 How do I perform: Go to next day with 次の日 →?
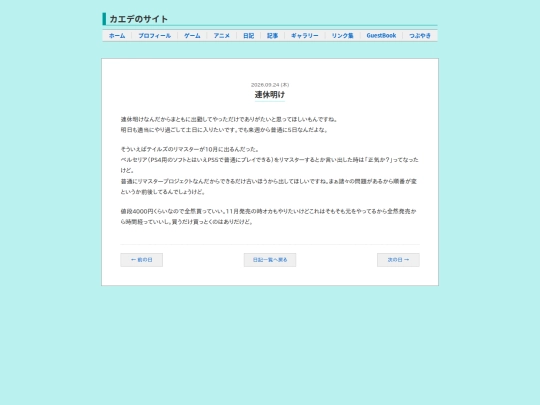(x=398, y=260)
